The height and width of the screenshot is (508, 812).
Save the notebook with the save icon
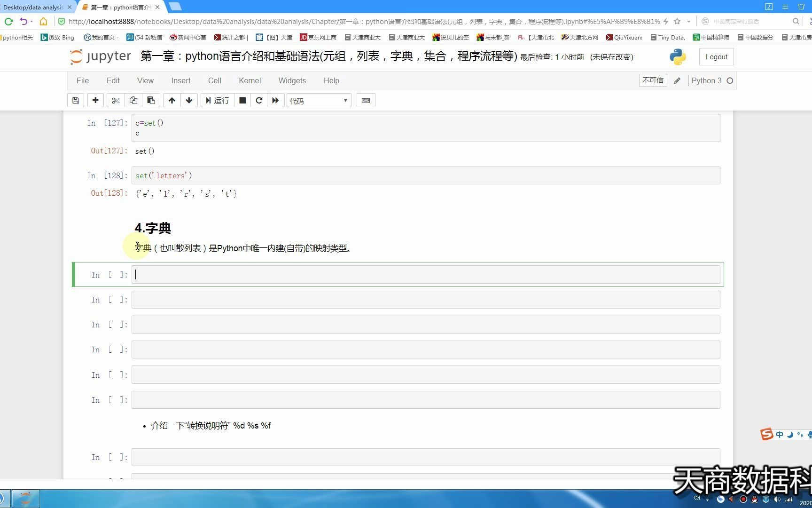pyautogui.click(x=76, y=100)
